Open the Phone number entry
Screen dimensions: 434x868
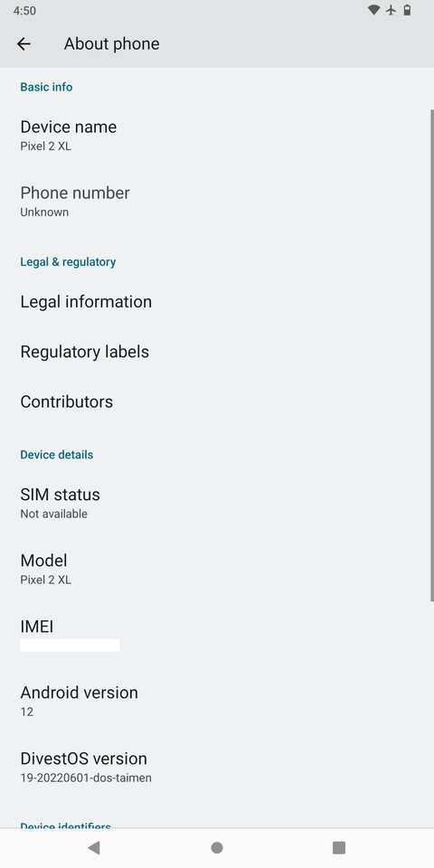tap(217, 202)
